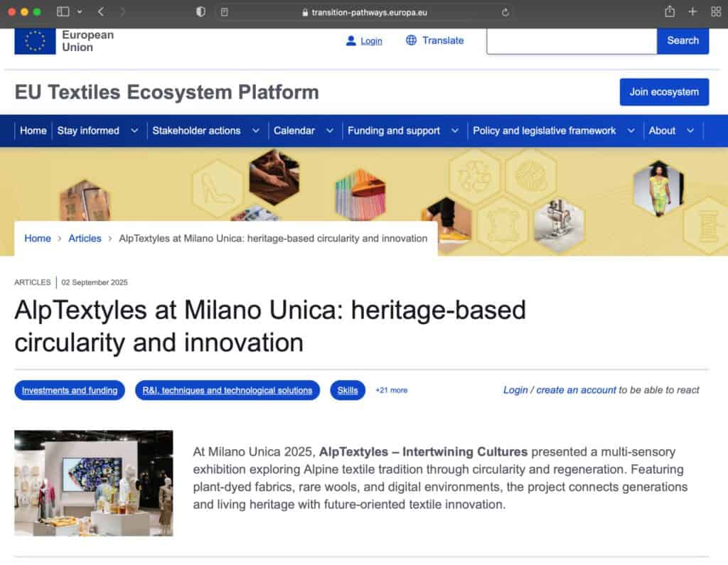Open a new tab with plus icon

pos(692,12)
